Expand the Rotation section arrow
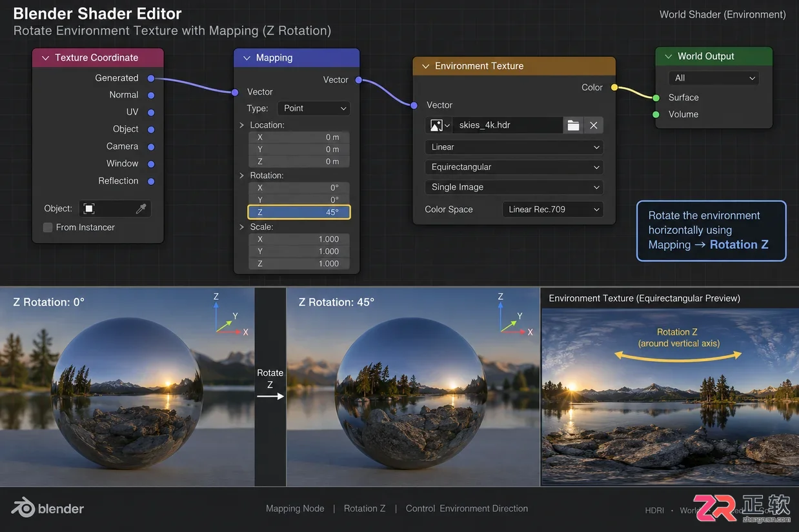 (242, 175)
